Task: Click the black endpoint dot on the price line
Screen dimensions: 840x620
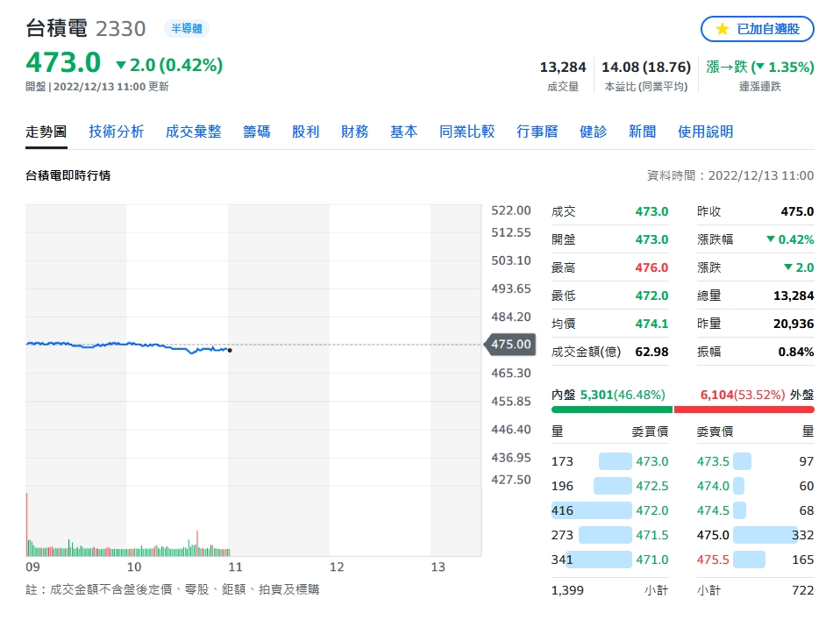Action: click(230, 351)
